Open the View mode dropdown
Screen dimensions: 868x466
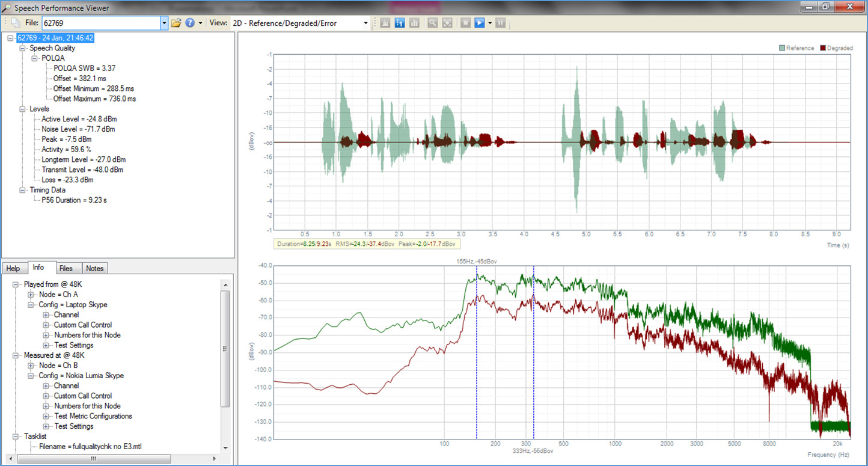click(x=365, y=23)
